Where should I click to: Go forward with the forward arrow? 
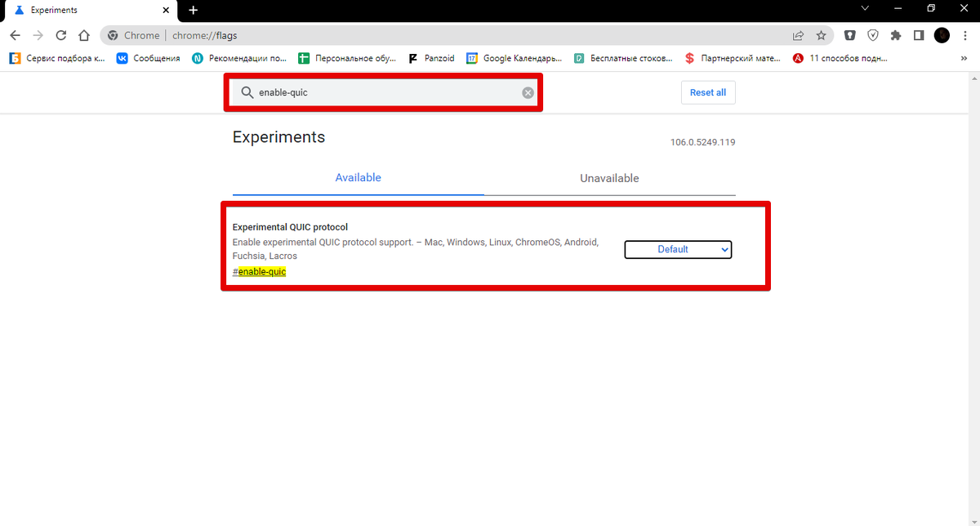38,36
